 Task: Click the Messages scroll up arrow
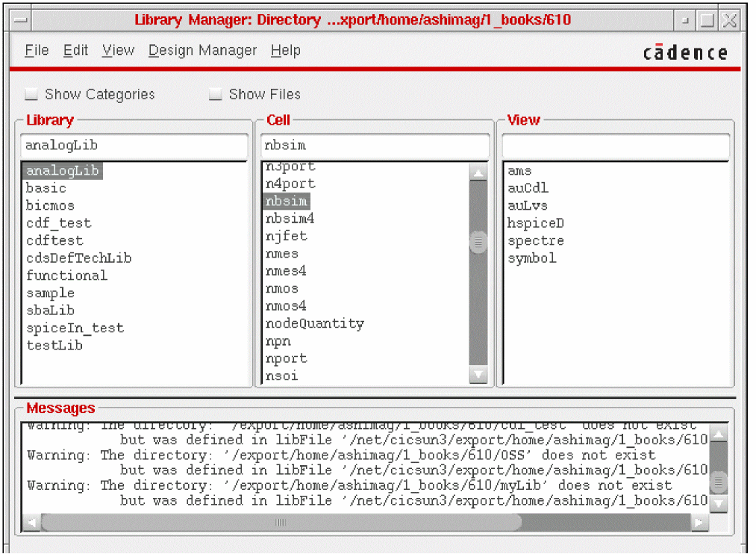pyautogui.click(x=718, y=434)
